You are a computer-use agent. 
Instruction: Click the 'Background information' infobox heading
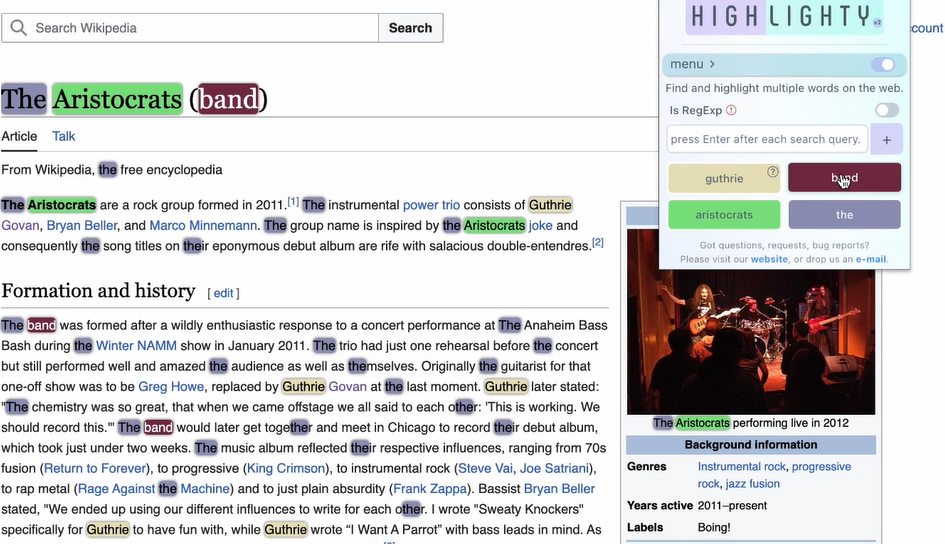click(x=751, y=445)
